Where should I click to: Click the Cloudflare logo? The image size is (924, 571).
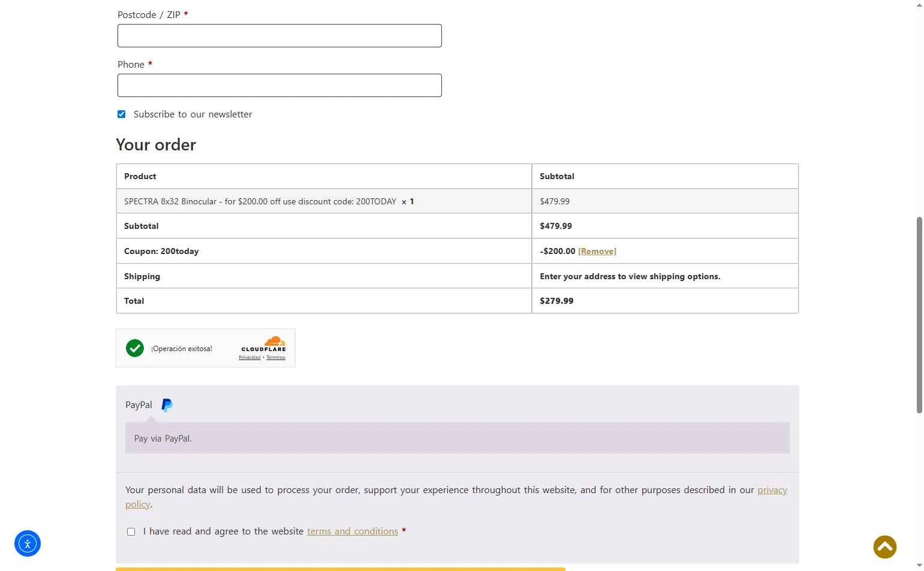click(264, 344)
